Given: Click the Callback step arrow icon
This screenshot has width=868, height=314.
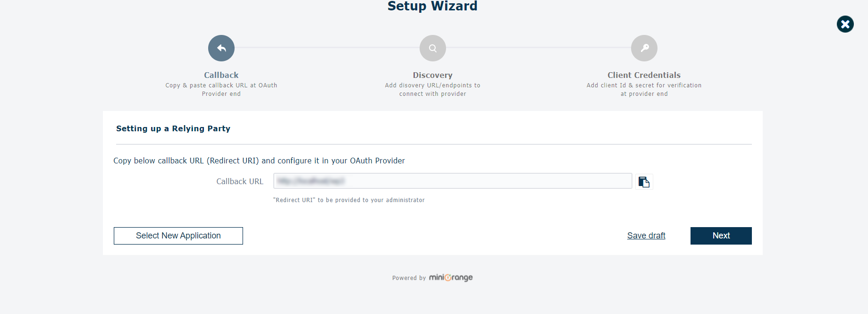Looking at the screenshot, I should [221, 48].
